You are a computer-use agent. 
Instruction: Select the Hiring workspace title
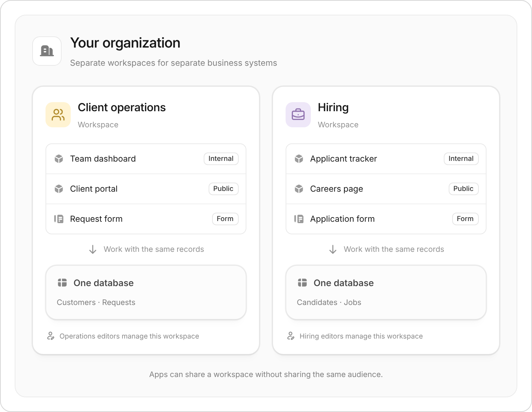click(333, 107)
